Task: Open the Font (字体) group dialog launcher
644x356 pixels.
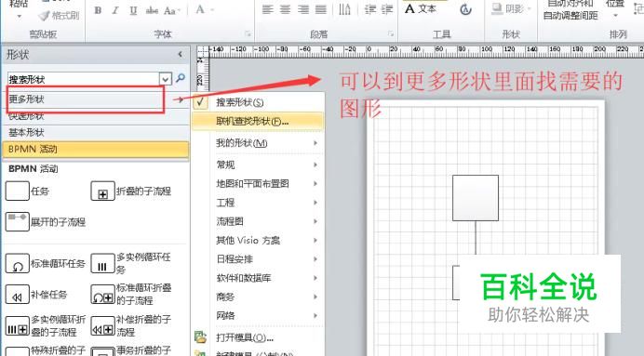Action: (x=248, y=34)
